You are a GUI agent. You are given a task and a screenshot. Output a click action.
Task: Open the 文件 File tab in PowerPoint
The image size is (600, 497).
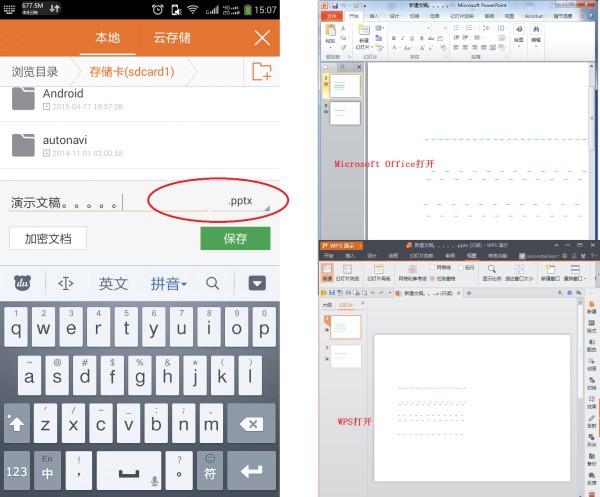tap(332, 16)
